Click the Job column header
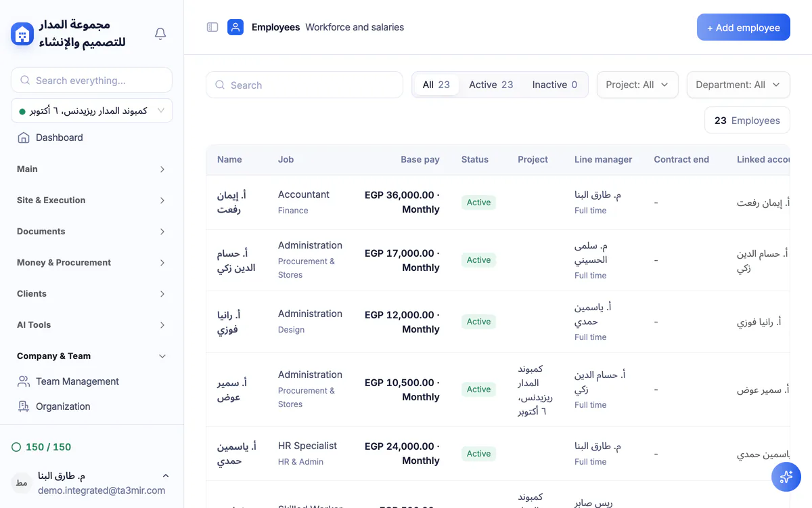 (x=286, y=160)
